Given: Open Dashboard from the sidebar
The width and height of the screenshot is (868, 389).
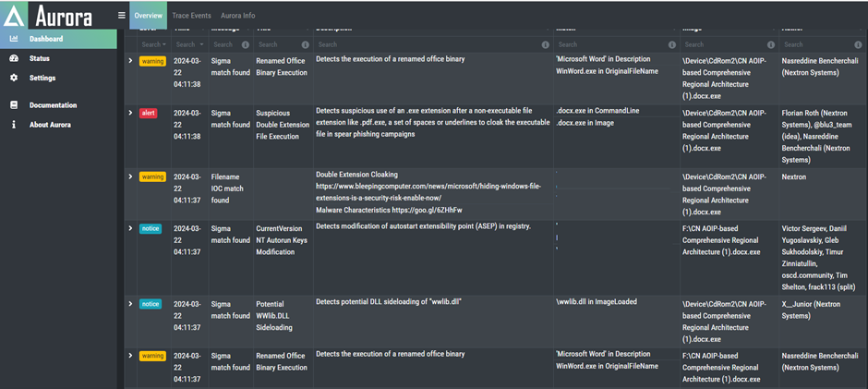Looking at the screenshot, I should [x=45, y=39].
